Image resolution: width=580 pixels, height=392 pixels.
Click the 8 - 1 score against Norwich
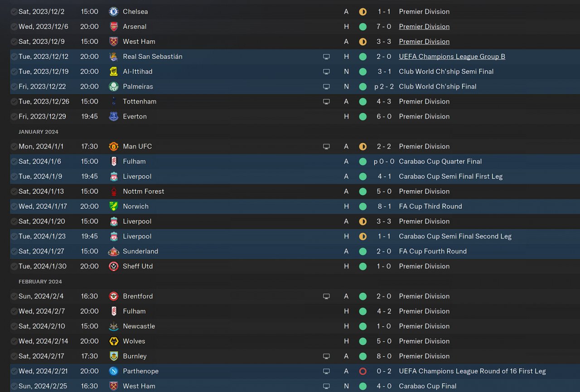click(384, 206)
